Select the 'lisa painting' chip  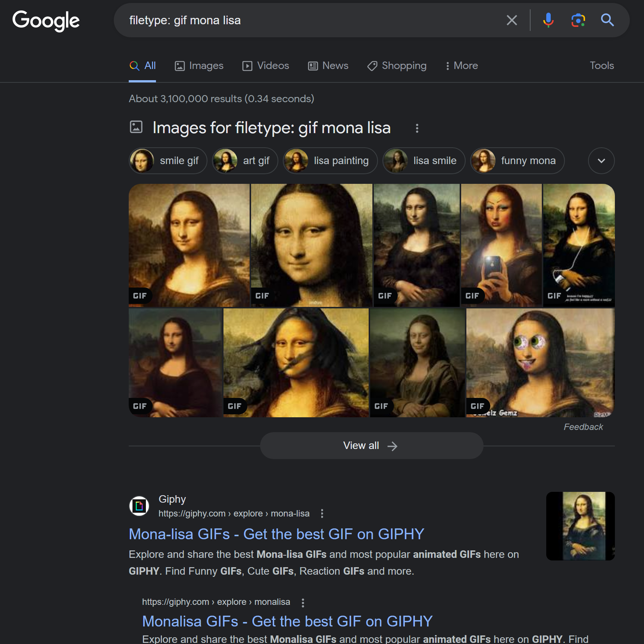330,161
